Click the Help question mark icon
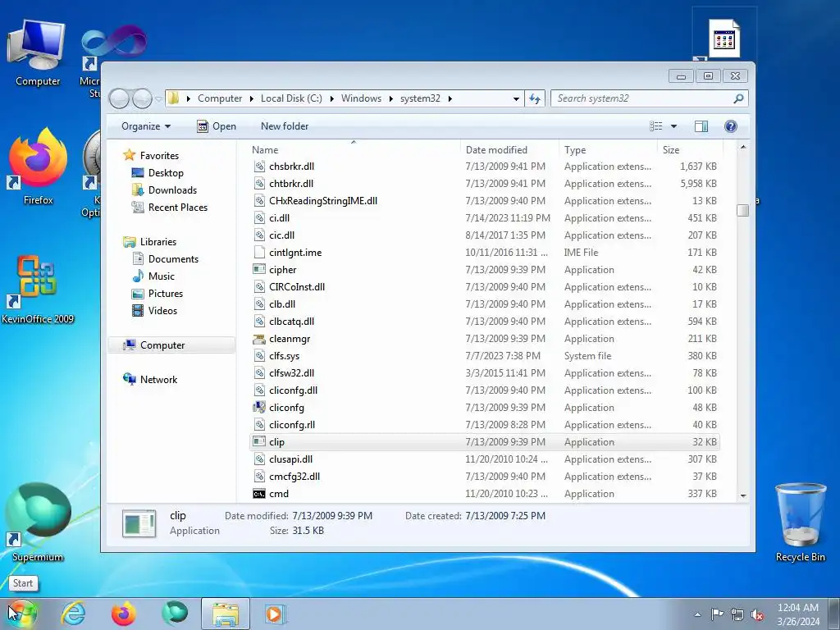This screenshot has height=630, width=840. click(731, 126)
